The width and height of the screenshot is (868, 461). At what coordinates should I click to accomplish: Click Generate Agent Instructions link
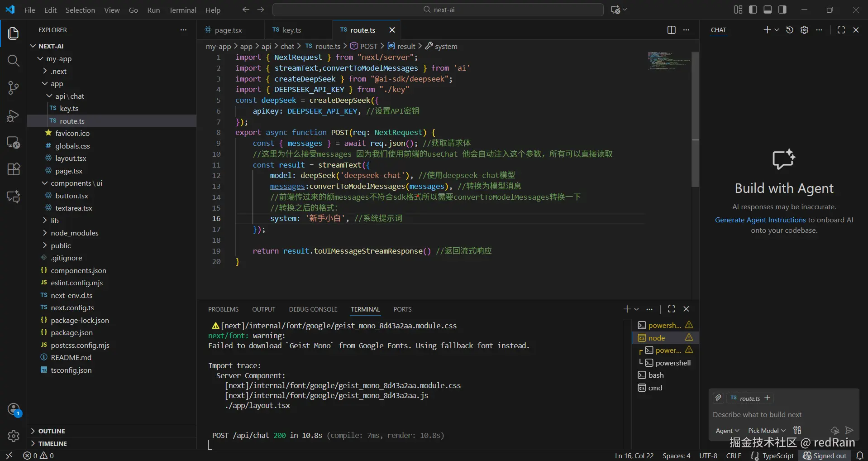coord(760,220)
